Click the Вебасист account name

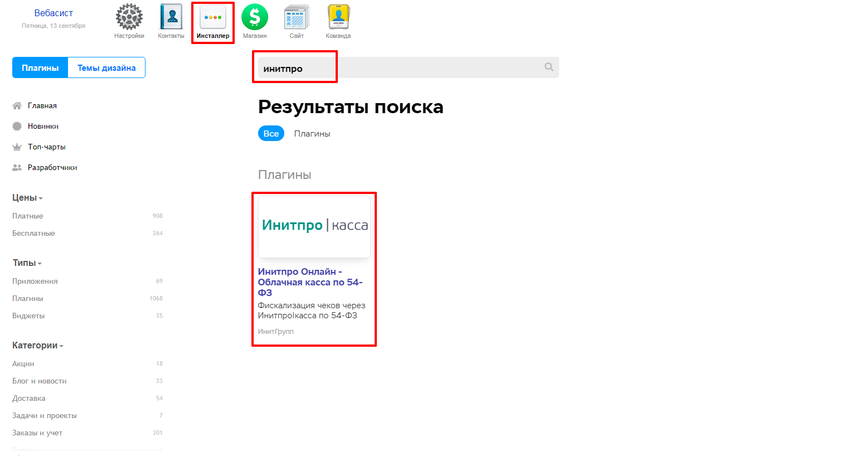tap(54, 13)
